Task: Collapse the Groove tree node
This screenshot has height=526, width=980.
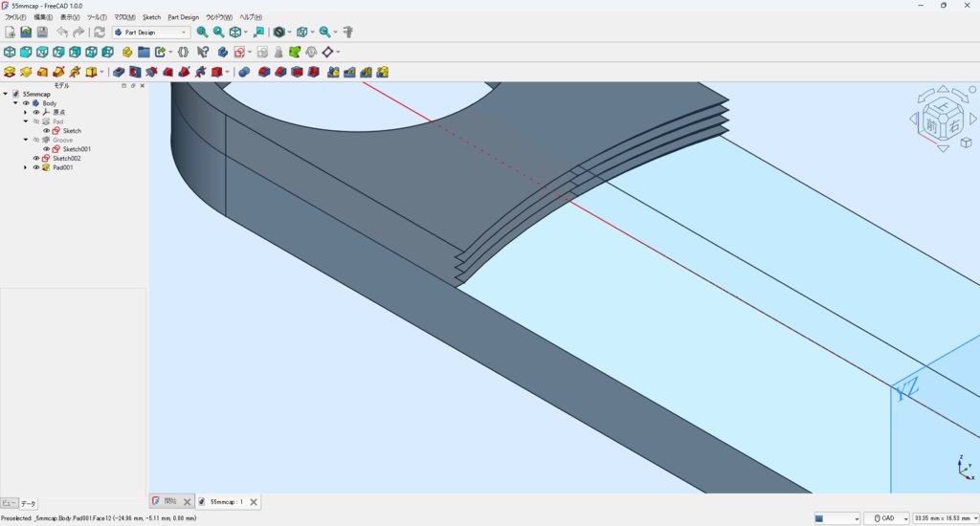Action: (26, 140)
